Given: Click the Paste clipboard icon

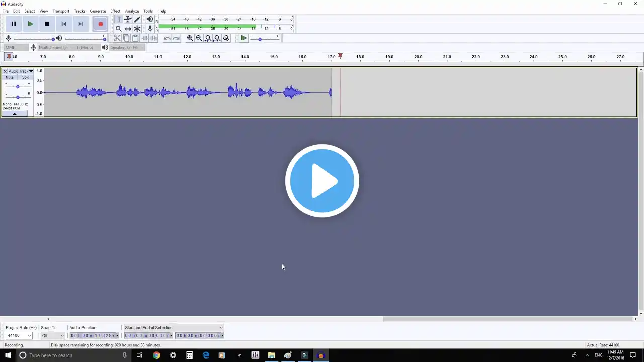Looking at the screenshot, I should click(135, 38).
